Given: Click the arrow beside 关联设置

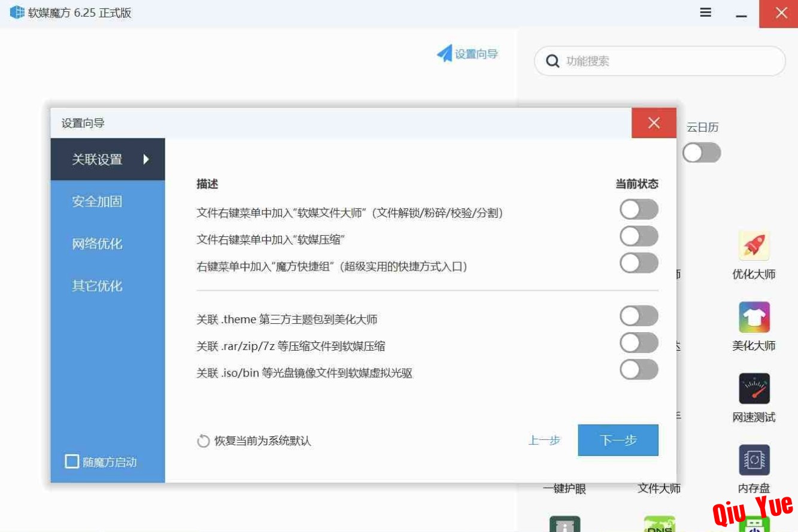Looking at the screenshot, I should [x=145, y=159].
